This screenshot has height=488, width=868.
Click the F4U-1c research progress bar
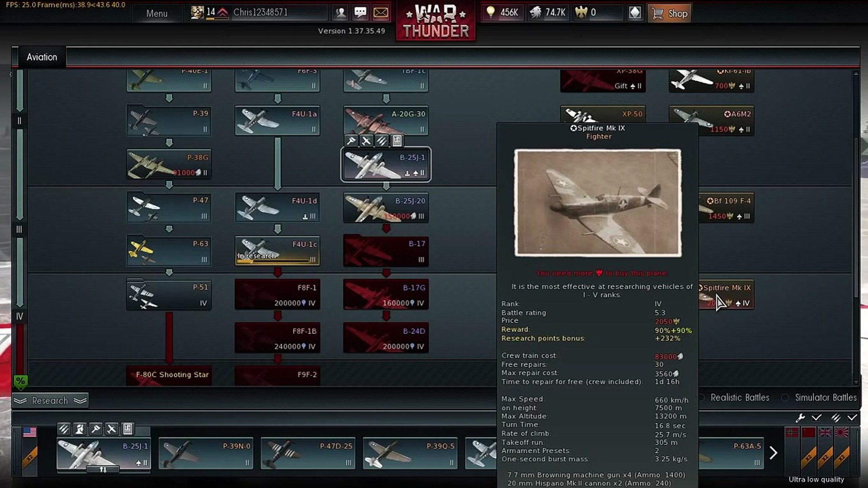pos(277,261)
